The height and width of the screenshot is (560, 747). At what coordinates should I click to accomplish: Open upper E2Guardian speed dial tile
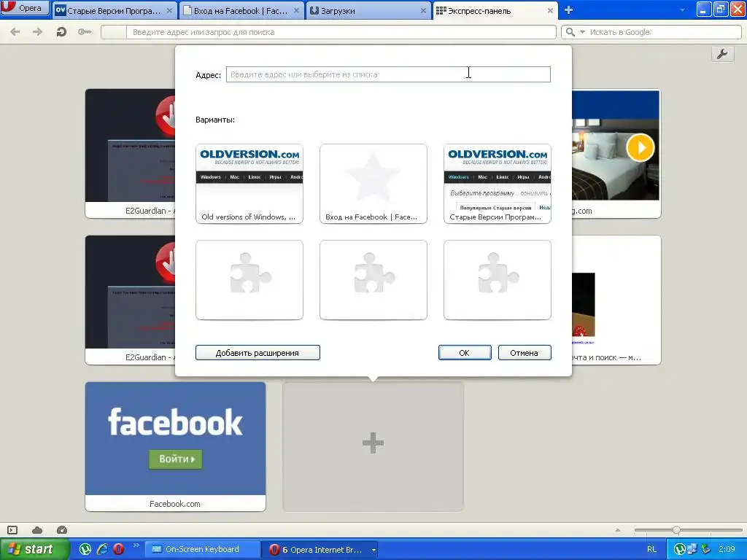click(x=130, y=153)
